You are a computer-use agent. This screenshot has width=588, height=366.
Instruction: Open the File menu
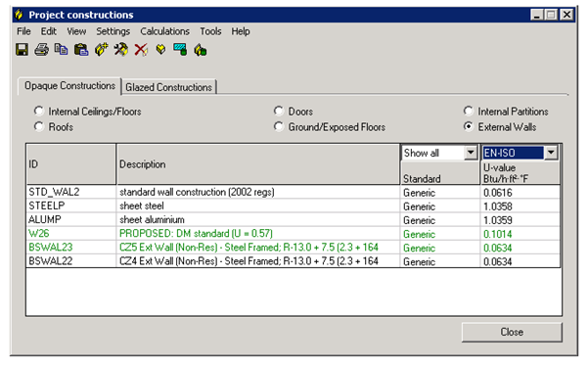click(x=23, y=31)
